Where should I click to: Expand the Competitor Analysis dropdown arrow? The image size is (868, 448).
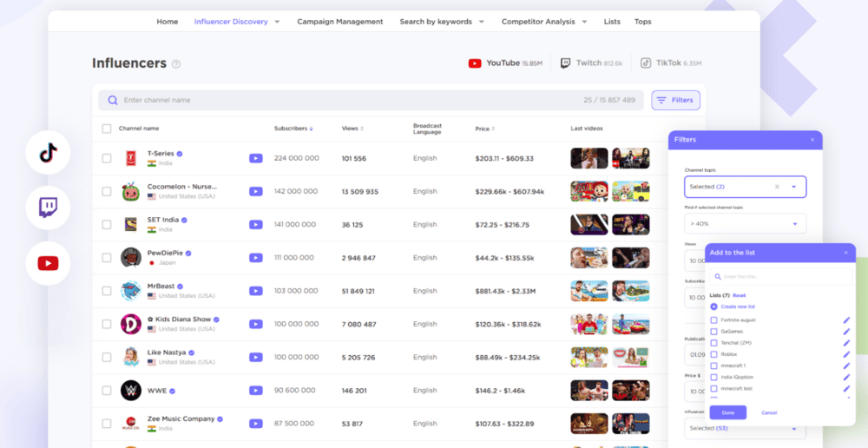[x=584, y=23]
